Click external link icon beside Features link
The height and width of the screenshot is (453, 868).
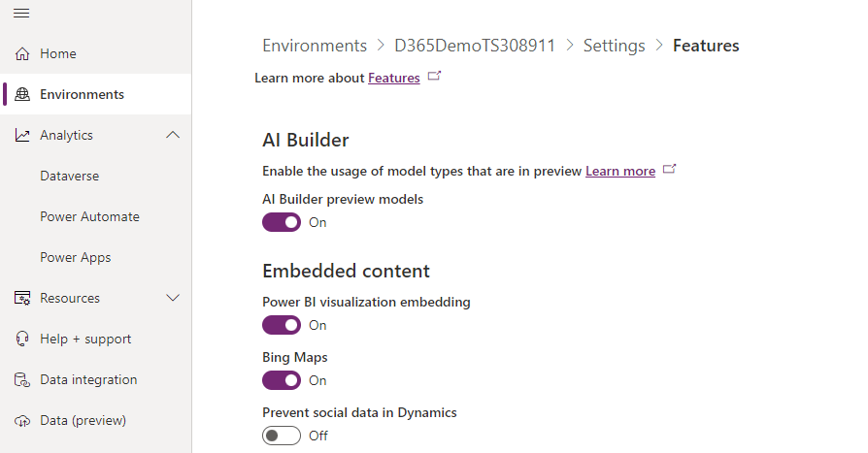435,76
